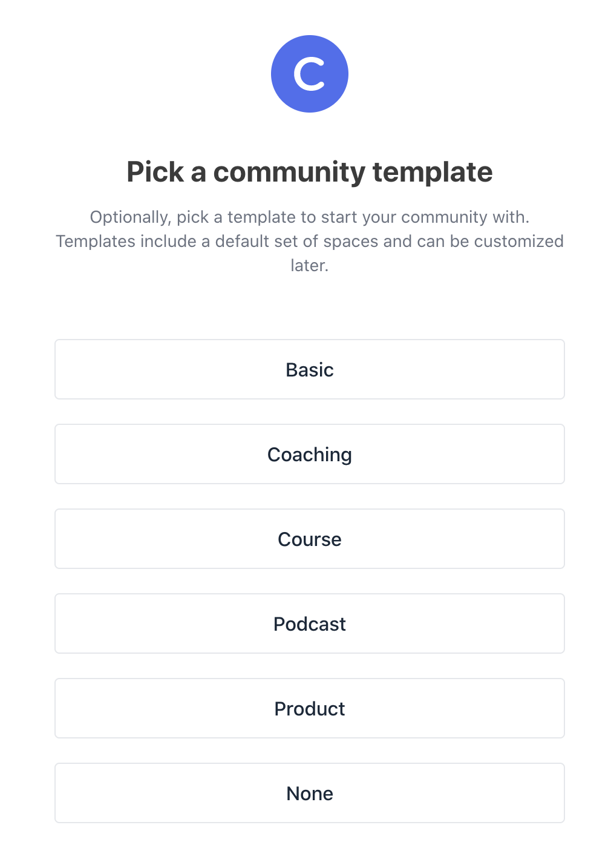Click the template directly below Coaching
The image size is (611, 868).
pos(310,539)
